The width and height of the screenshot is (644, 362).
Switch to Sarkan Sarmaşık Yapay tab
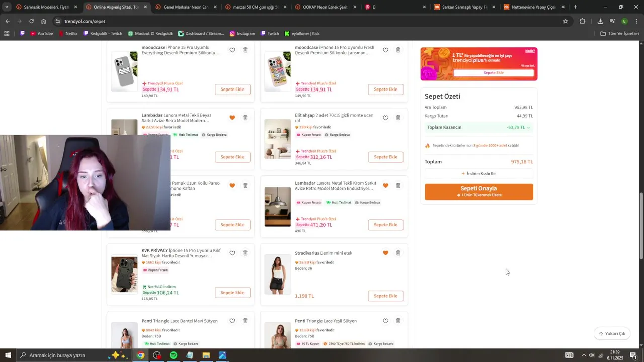click(464, 7)
